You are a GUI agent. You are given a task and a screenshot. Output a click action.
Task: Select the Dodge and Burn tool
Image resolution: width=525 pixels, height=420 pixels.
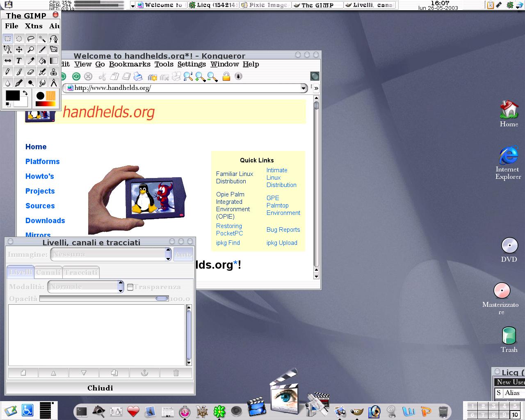coord(31,83)
